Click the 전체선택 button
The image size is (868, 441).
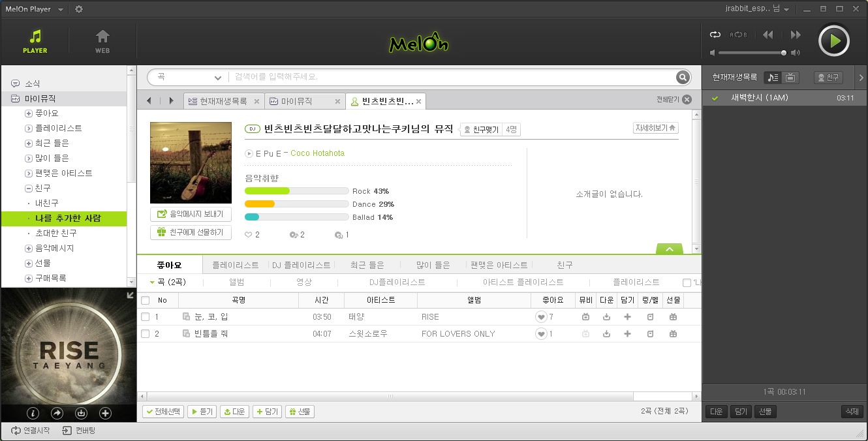click(163, 412)
